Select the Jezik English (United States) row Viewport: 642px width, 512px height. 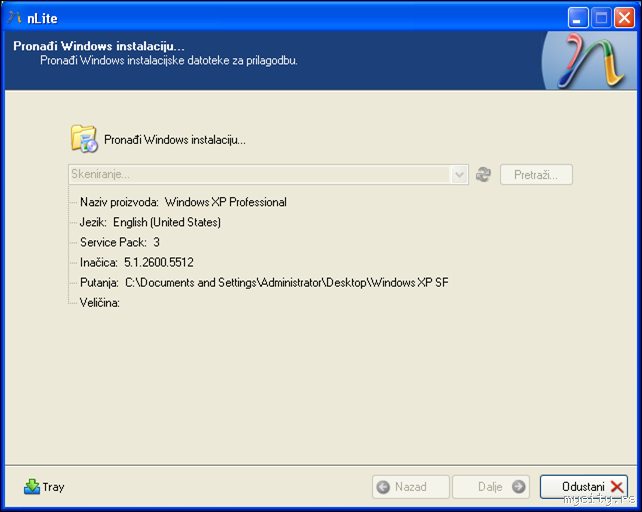coord(150,222)
